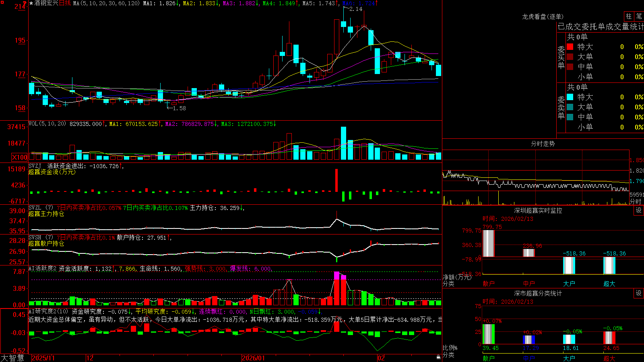Click the small red square icon at top-left
The image size is (644, 362).
tap(2, 3)
